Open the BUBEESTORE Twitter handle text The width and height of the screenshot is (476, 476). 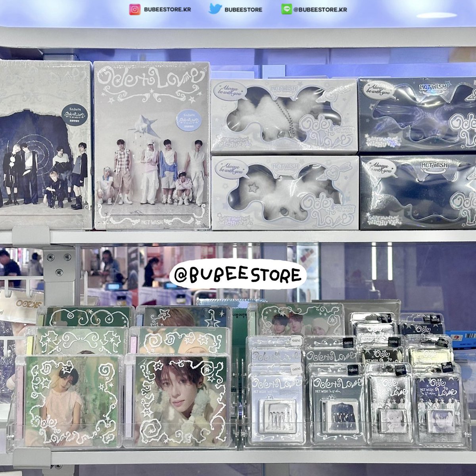[243, 9]
